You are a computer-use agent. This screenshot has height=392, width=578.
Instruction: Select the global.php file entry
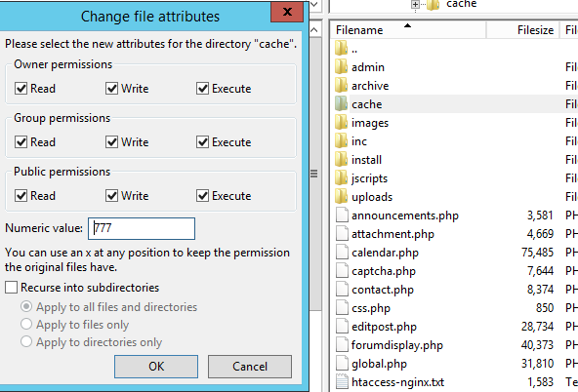pos(379,364)
